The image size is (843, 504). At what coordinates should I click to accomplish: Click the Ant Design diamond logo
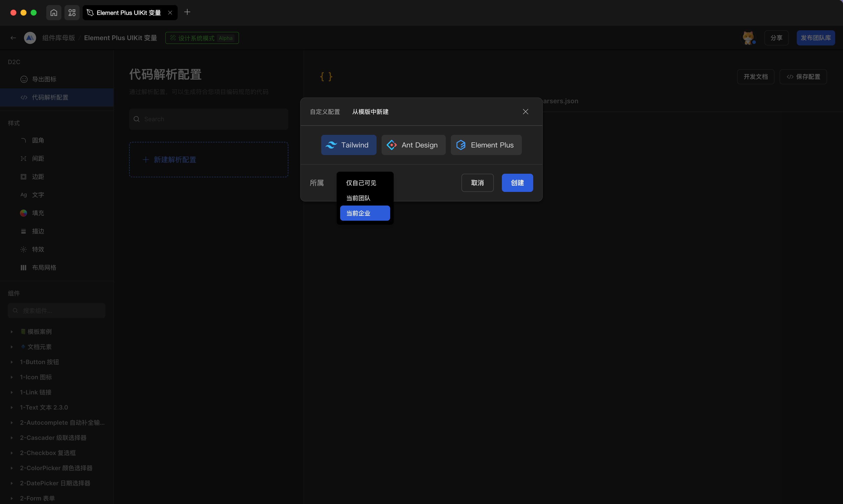click(392, 145)
